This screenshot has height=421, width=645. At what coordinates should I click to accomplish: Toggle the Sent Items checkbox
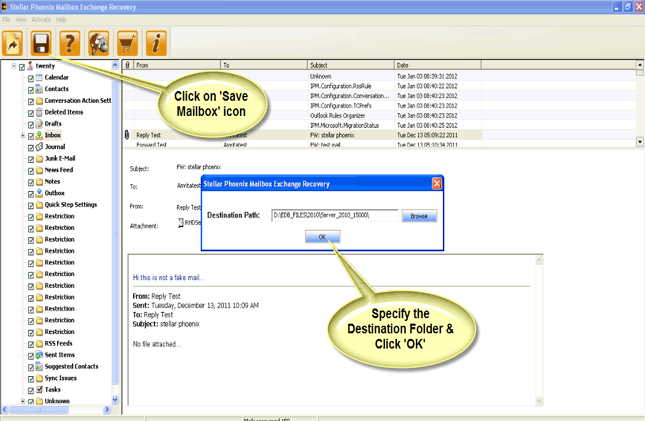click(31, 355)
